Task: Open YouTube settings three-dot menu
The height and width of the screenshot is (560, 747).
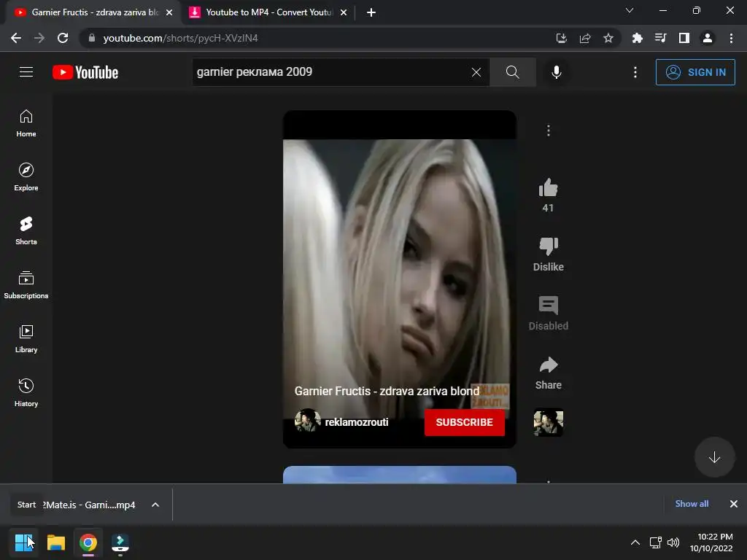Action: (x=635, y=72)
